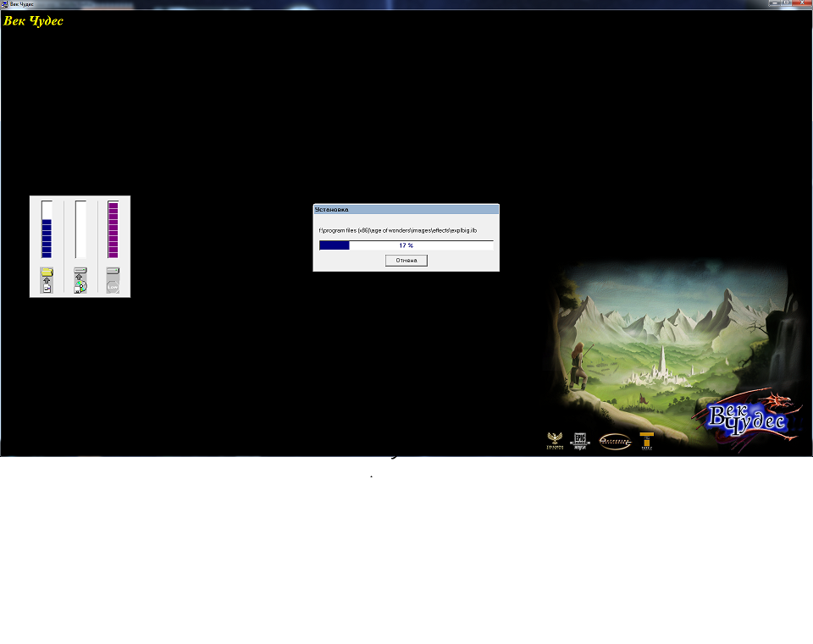Image resolution: width=813 pixels, height=644 pixels.
Task: Close the Век Чудес installer window
Action: click(x=802, y=3)
